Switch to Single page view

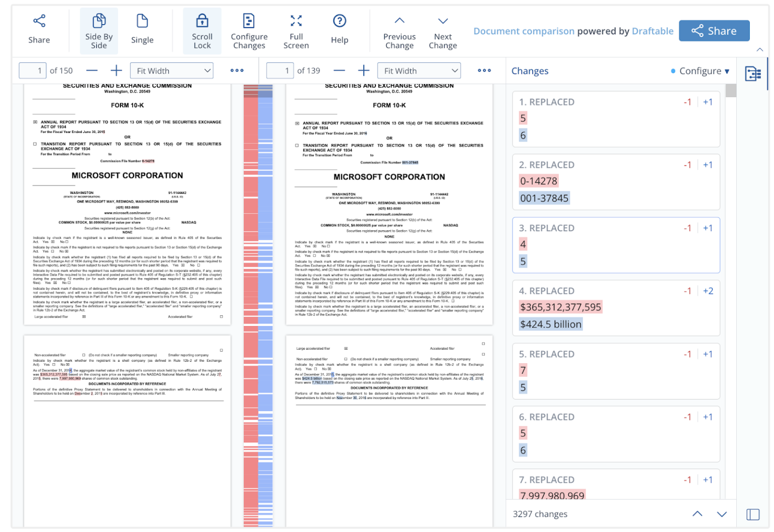point(142,30)
